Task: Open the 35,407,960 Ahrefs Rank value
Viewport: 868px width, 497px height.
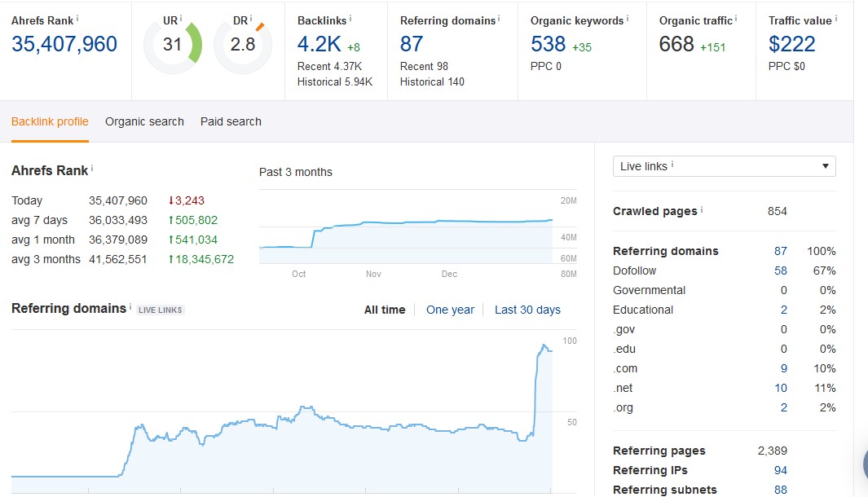Action: click(x=64, y=44)
